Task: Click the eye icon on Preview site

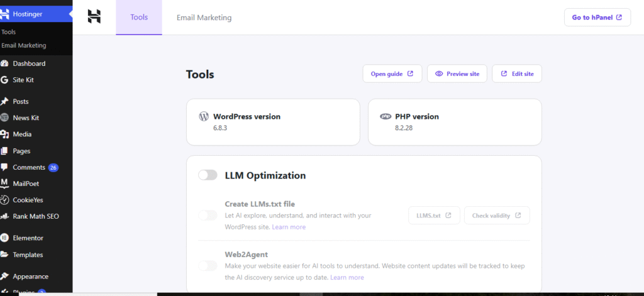Action: click(439, 74)
